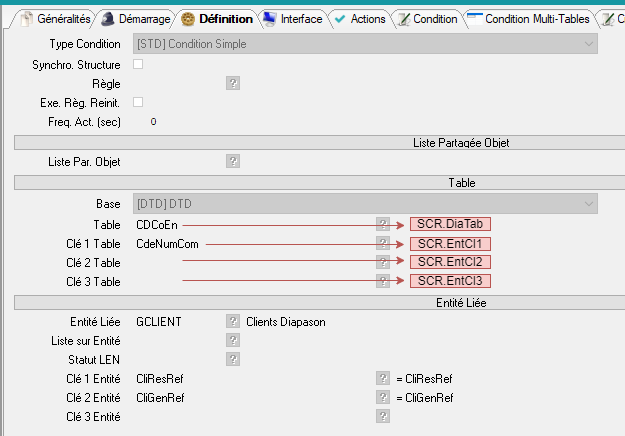This screenshot has height=436, width=625.
Task: Switch to the Généralités tab
Action: [x=56, y=18]
